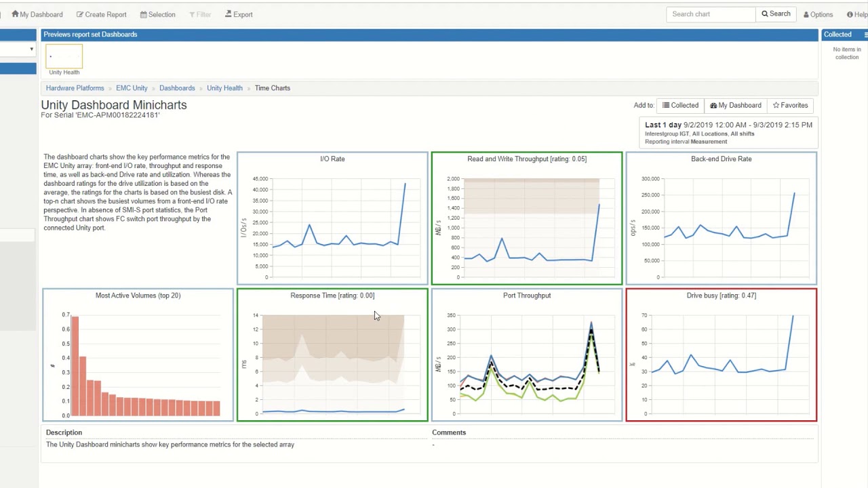Open Response Time minichart
The height and width of the screenshot is (488, 868).
[x=332, y=355]
